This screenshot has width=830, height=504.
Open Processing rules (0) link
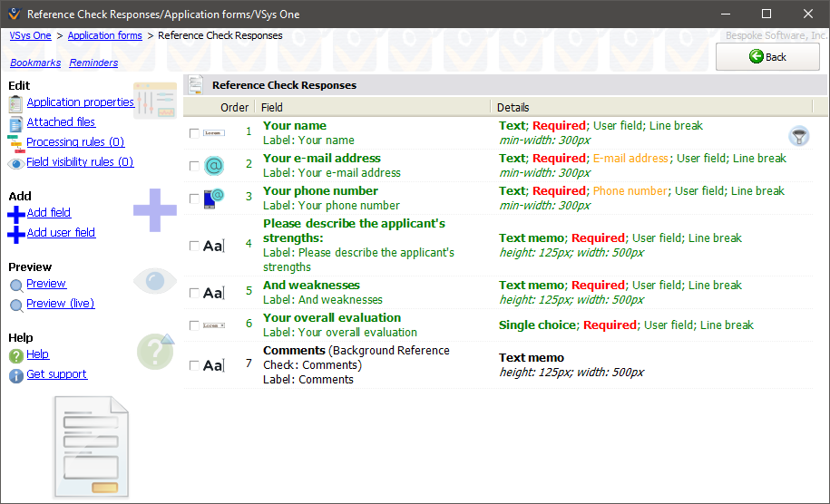tap(75, 142)
